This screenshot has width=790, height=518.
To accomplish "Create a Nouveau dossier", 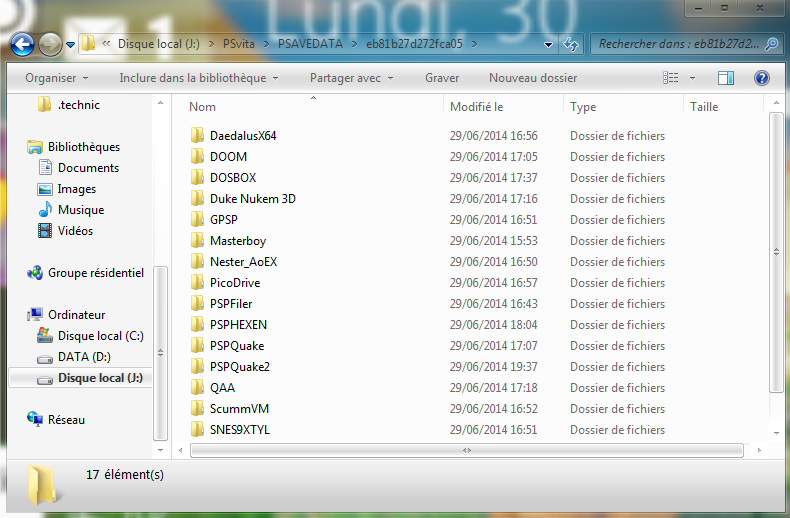I will click(533, 78).
